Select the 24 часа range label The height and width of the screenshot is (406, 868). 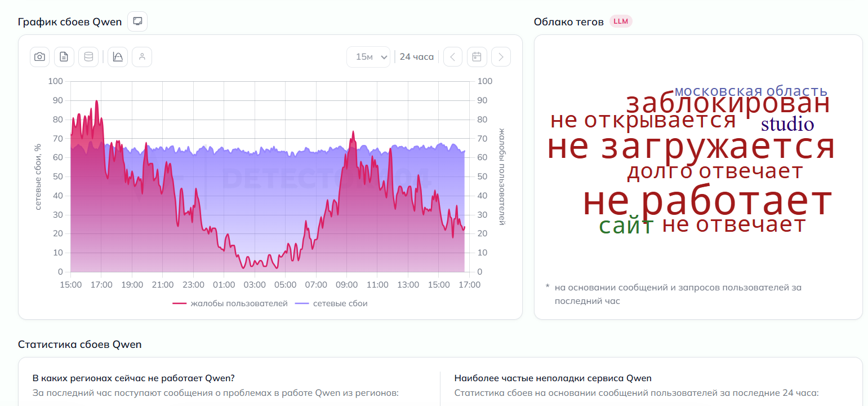[417, 56]
